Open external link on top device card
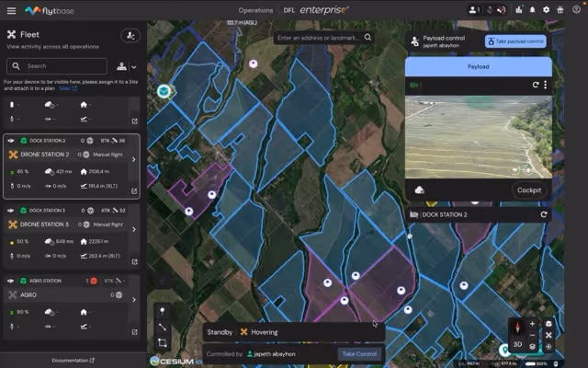The image size is (588, 368). tap(135, 121)
